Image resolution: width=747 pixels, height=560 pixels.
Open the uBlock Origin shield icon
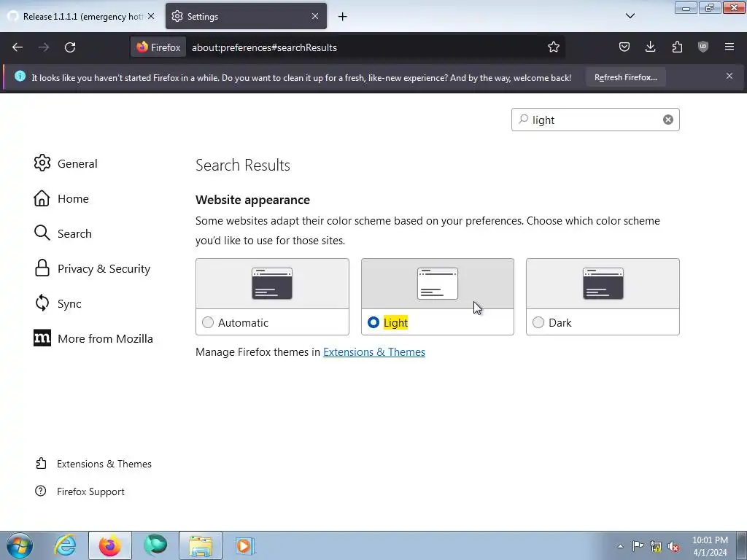pyautogui.click(x=703, y=47)
